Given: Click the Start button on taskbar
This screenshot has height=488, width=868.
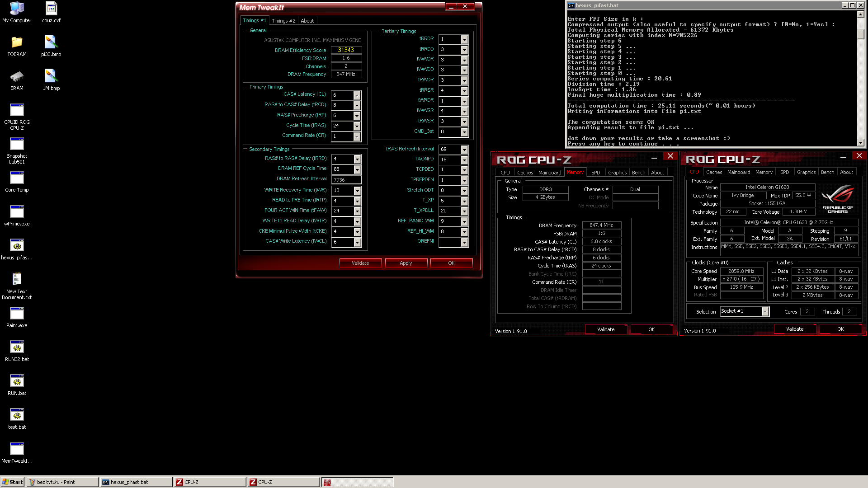Looking at the screenshot, I should 13,482.
